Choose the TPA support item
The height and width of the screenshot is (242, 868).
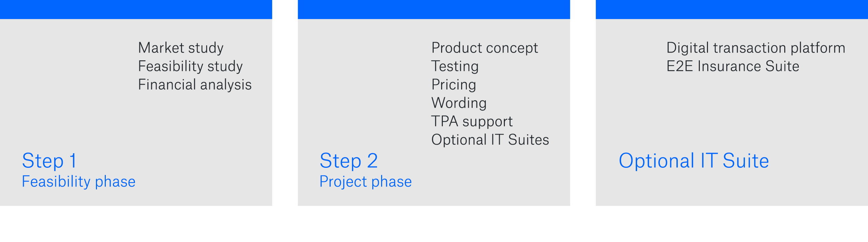pyautogui.click(x=472, y=121)
